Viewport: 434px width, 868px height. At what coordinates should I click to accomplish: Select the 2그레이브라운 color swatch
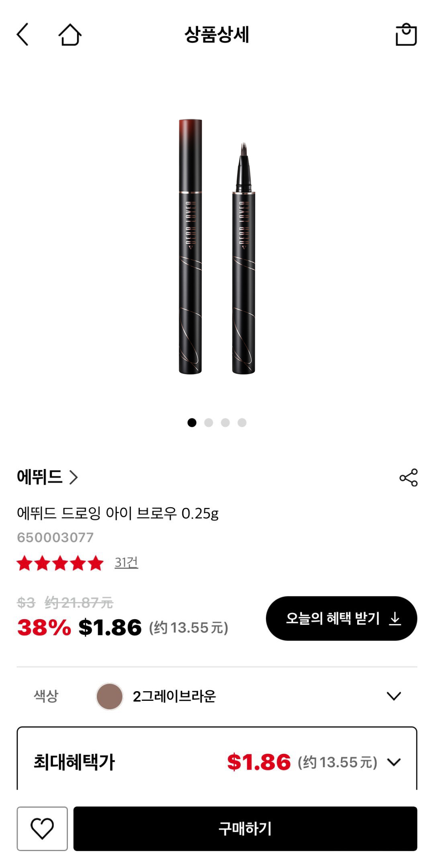pos(109,696)
